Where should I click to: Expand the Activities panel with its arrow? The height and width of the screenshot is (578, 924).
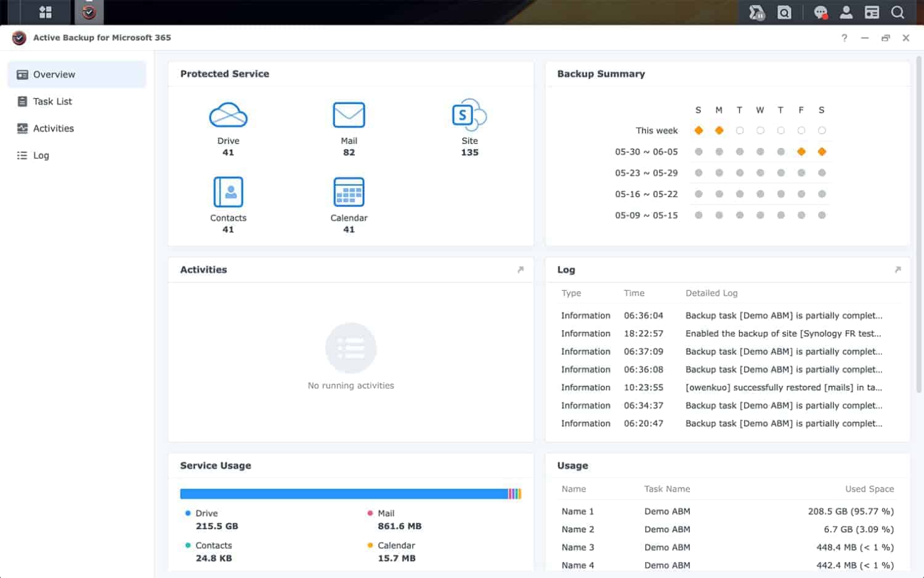pos(521,269)
